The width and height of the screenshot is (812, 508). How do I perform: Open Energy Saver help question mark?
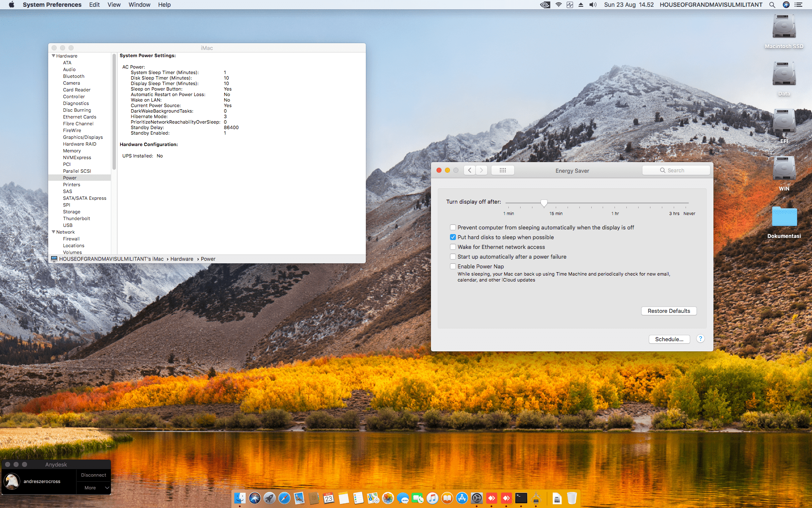click(700, 339)
